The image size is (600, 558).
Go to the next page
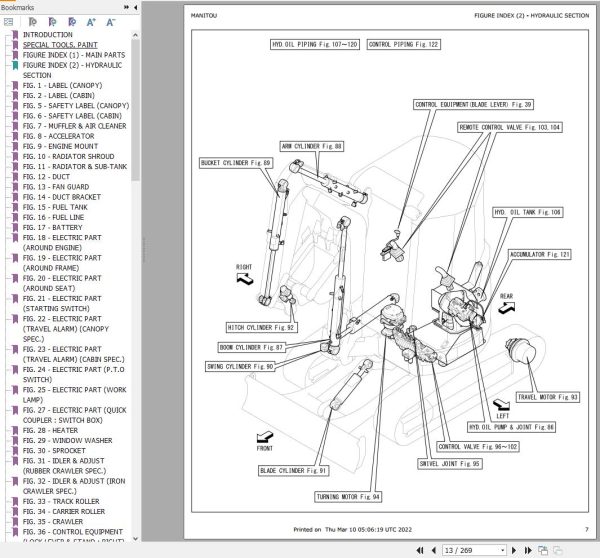click(514, 550)
